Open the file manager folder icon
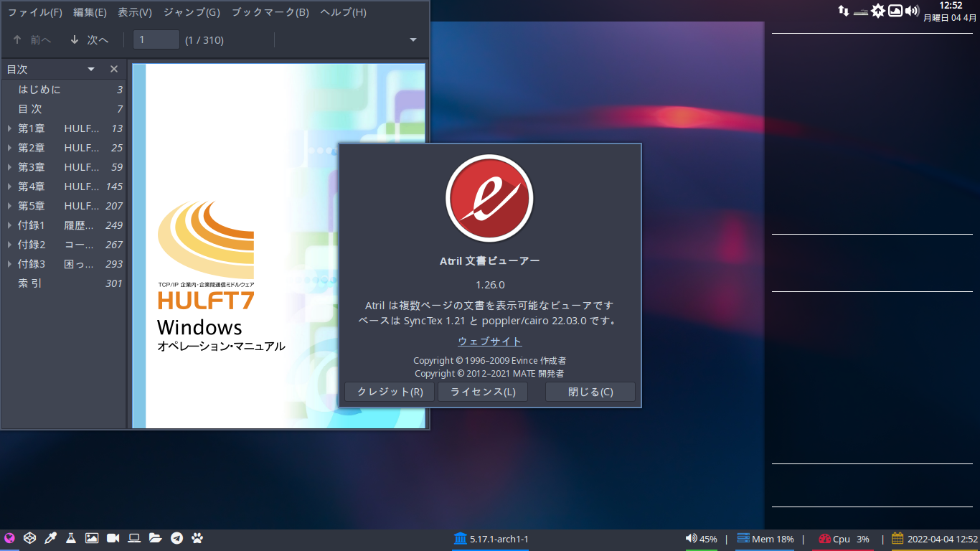Viewport: 980px width, 551px height. pyautogui.click(x=156, y=538)
